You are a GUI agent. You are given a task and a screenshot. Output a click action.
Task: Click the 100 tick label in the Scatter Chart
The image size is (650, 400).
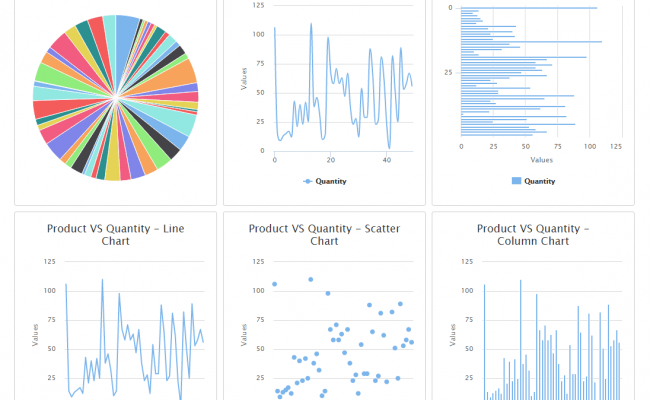click(x=258, y=291)
